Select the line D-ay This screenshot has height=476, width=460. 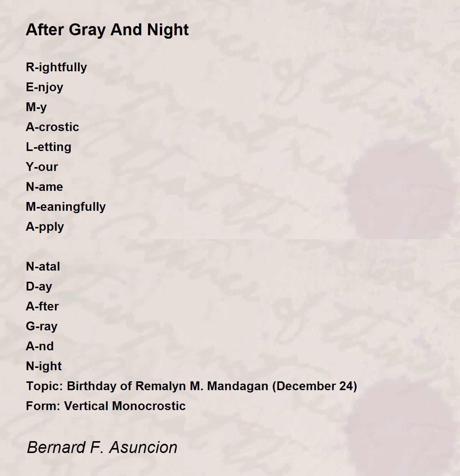tap(39, 287)
